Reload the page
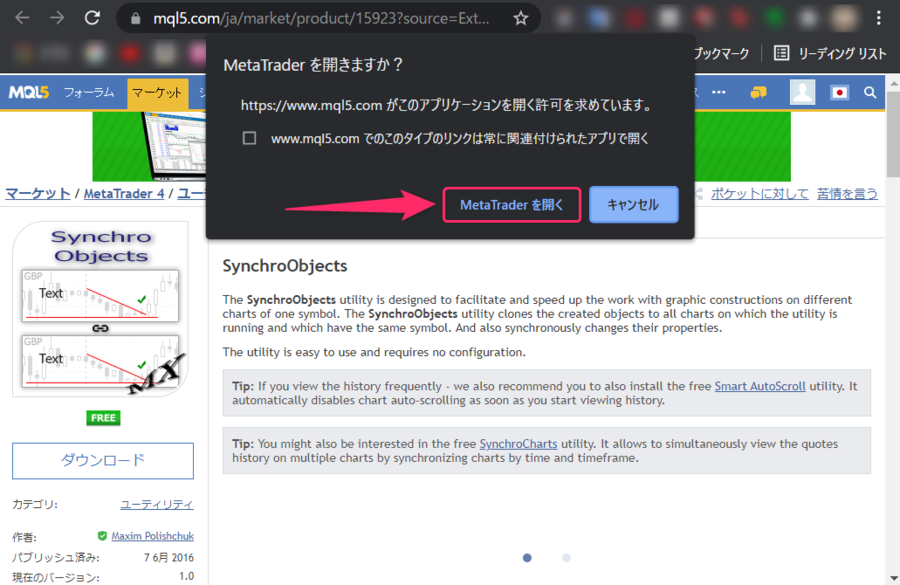 coord(92,18)
